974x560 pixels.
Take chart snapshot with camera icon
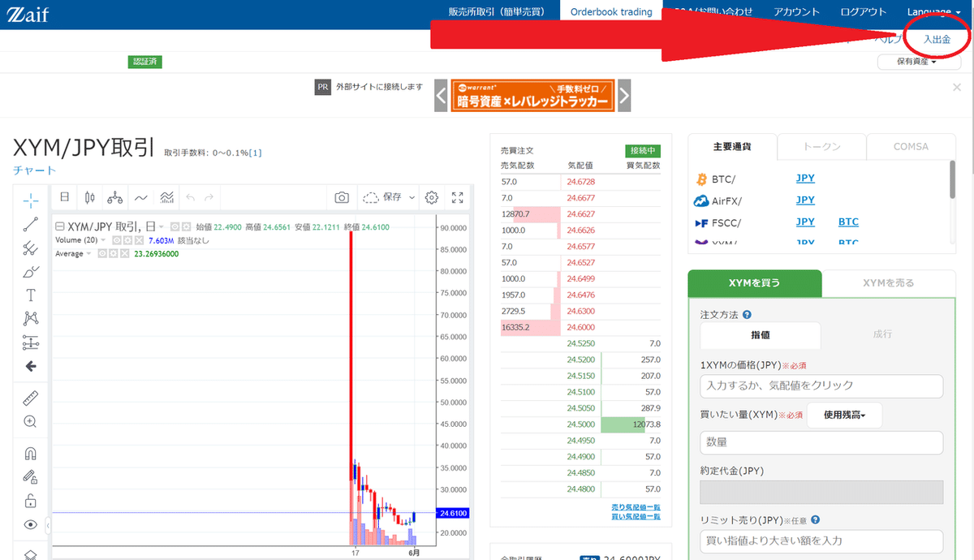click(x=343, y=197)
